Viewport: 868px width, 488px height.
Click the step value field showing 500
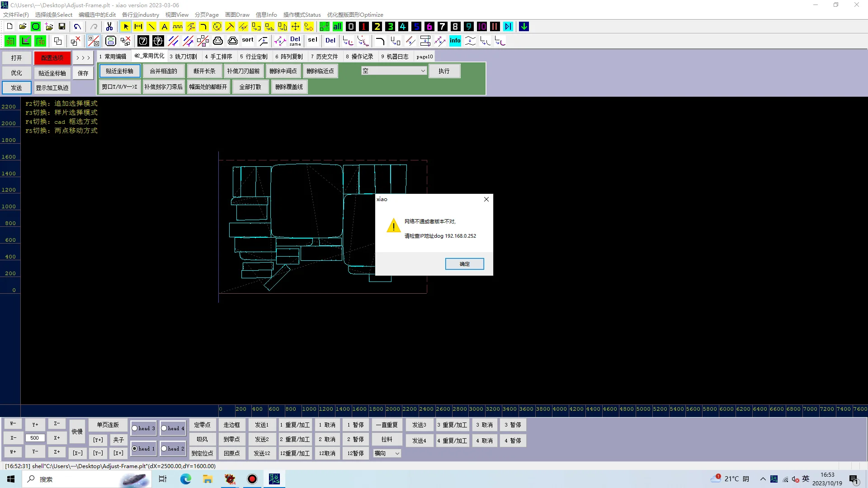point(35,438)
